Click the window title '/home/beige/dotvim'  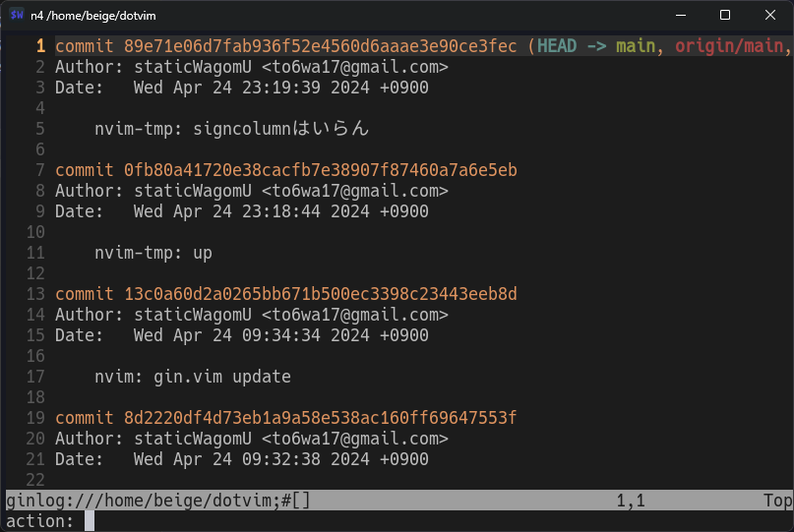[92, 16]
